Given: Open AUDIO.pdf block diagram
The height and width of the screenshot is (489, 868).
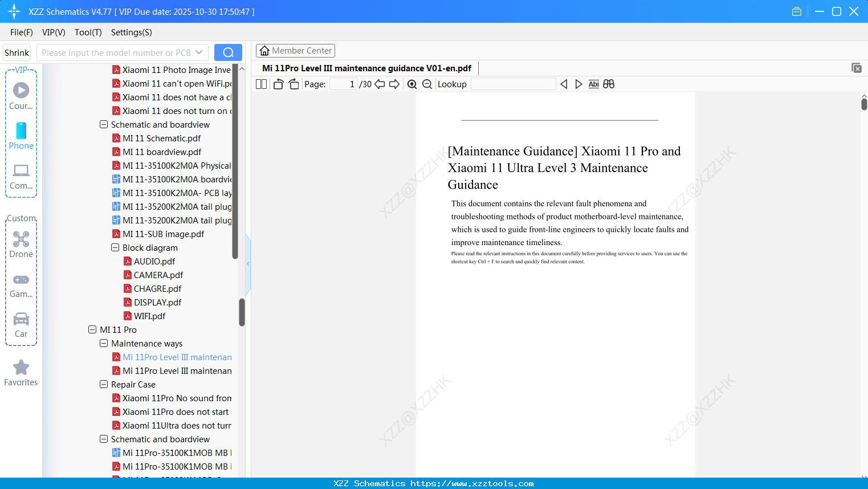Looking at the screenshot, I should 154,262.
